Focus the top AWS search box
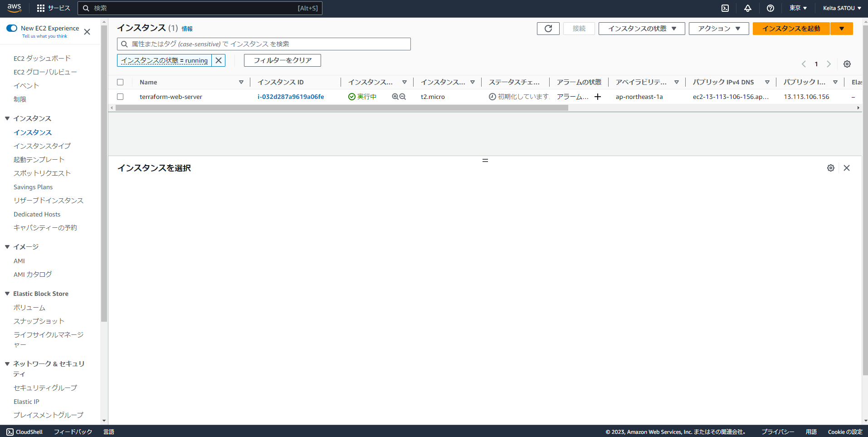868x437 pixels. (x=200, y=8)
